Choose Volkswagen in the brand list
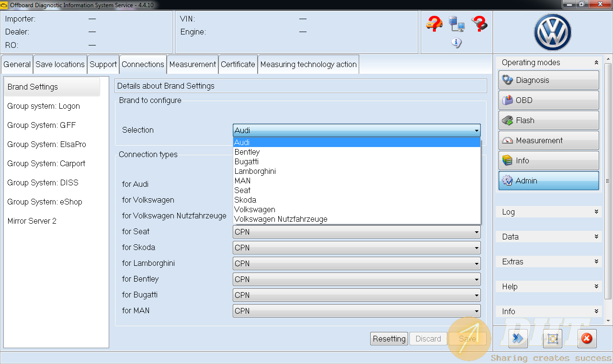 point(356,209)
